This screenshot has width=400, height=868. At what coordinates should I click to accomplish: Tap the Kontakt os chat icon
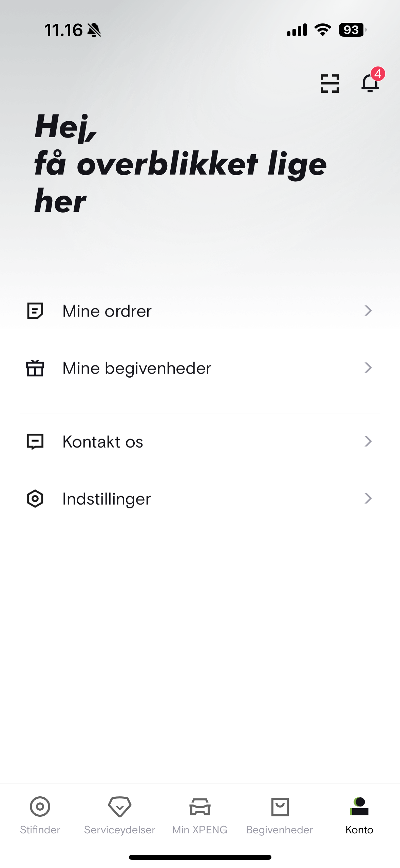(35, 441)
